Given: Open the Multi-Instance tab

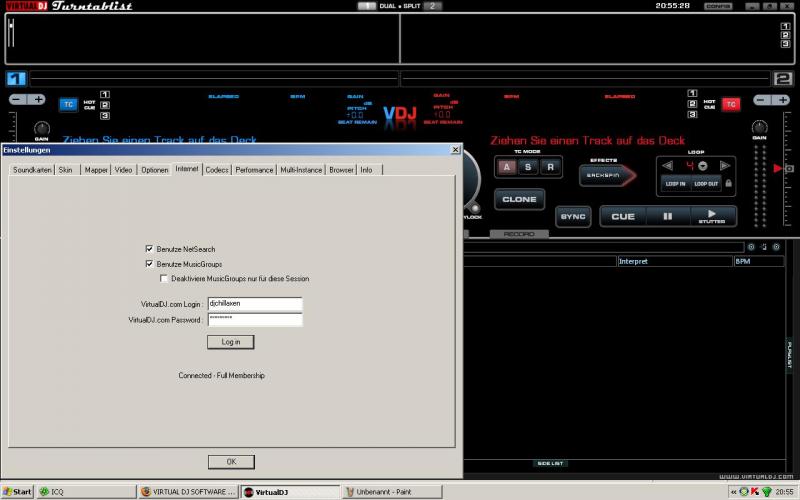Looking at the screenshot, I should tap(301, 170).
